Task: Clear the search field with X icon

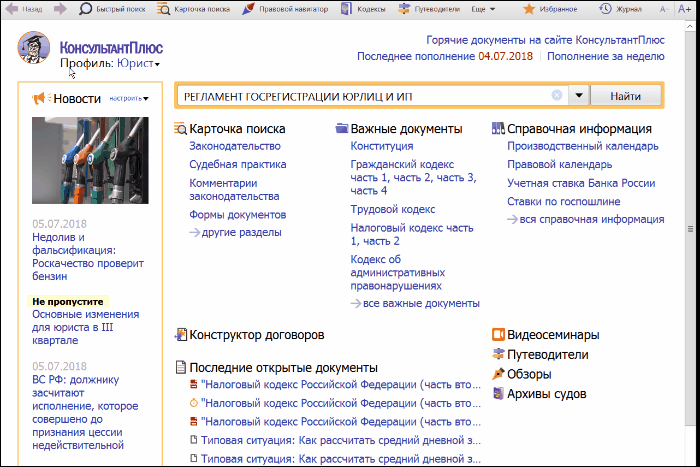Action: (557, 95)
